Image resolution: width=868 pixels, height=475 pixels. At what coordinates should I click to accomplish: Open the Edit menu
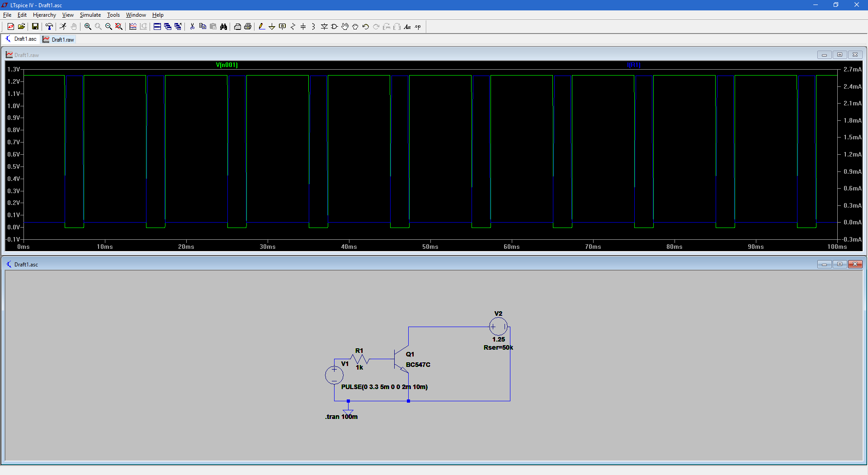(x=22, y=15)
